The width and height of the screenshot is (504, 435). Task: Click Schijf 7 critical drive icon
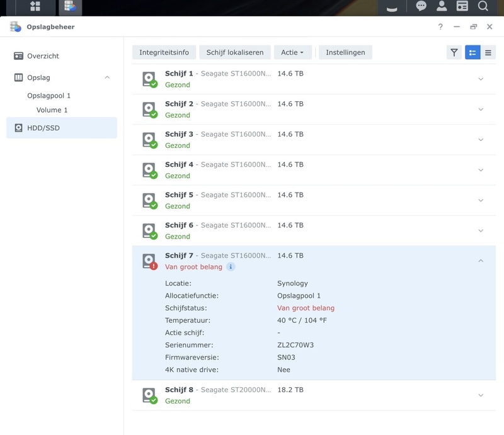[150, 261]
